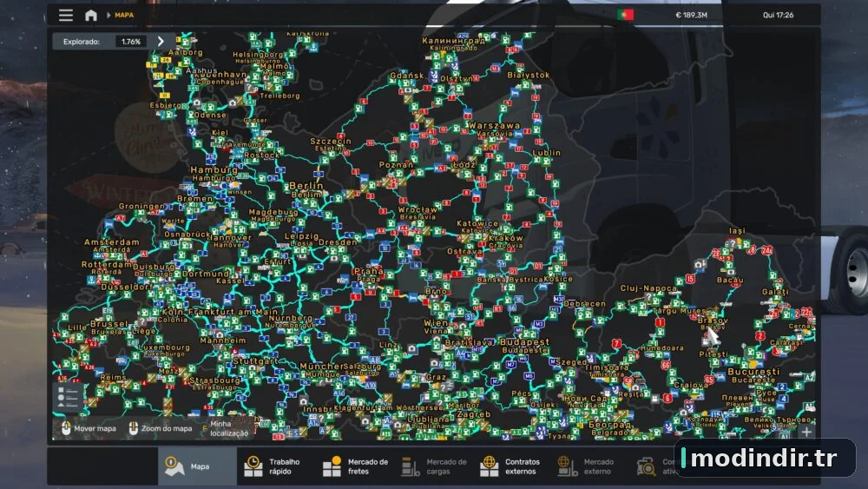Click the game clock Qui 17:26

[x=778, y=15]
